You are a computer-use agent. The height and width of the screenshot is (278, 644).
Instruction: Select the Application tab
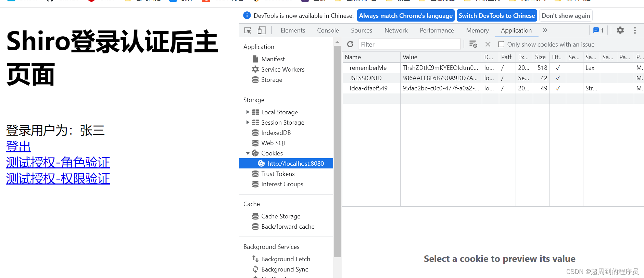pyautogui.click(x=516, y=30)
